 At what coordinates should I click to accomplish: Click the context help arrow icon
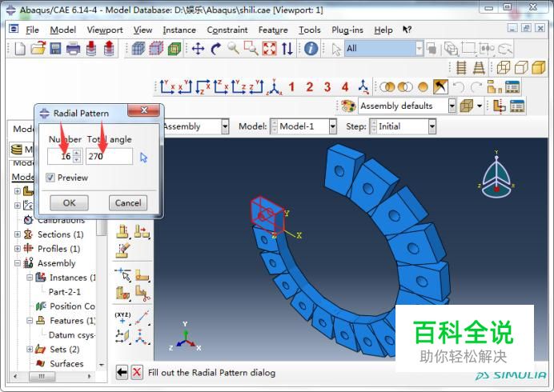click(407, 30)
